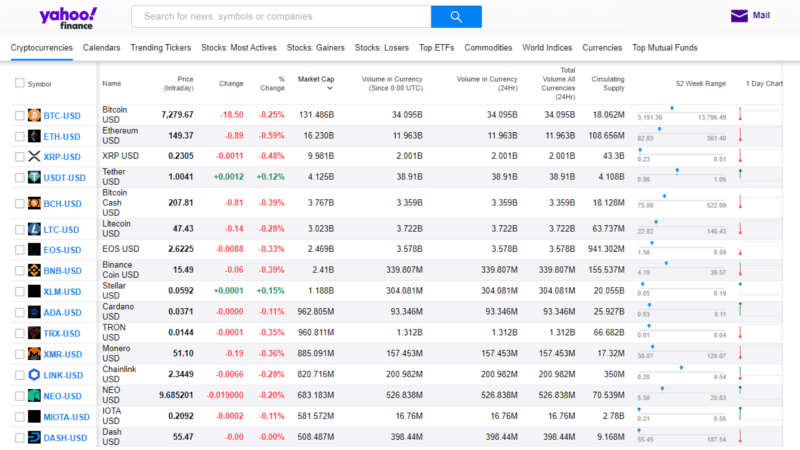Click the Monero coin icon

34,354
